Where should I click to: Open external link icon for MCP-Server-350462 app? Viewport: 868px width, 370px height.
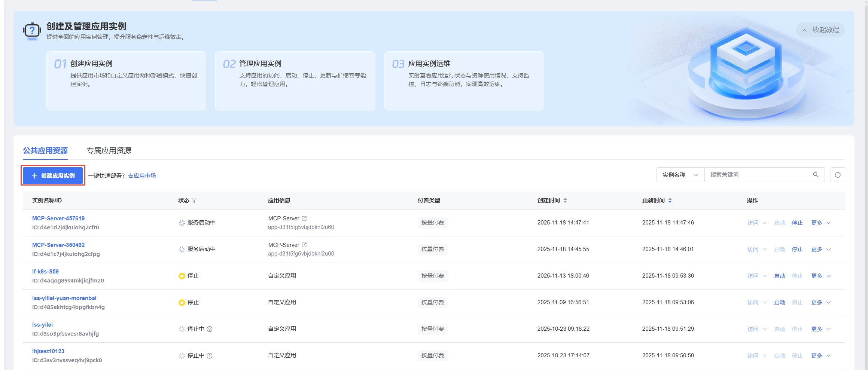304,245
